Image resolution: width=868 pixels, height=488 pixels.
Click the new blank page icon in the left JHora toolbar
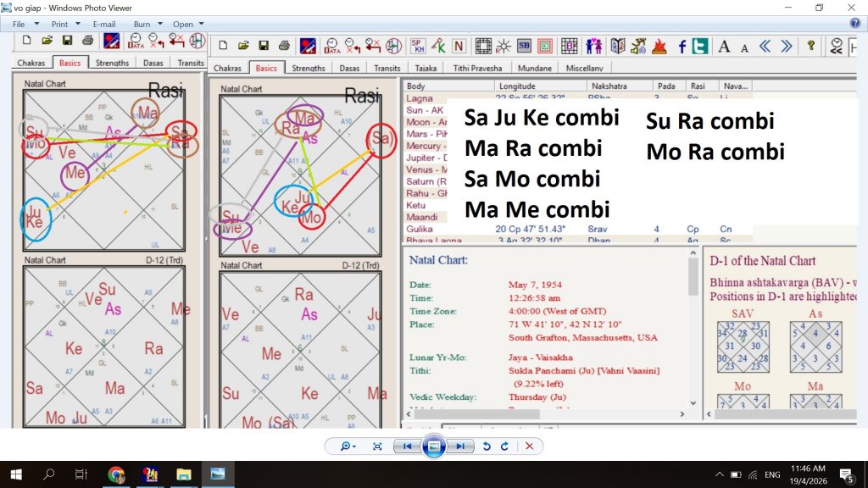(26, 40)
